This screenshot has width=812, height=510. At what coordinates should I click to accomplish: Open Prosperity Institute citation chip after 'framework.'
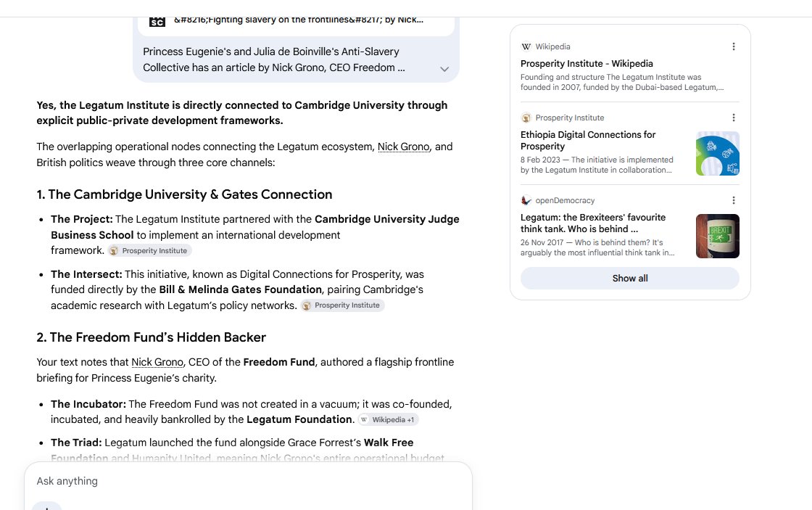pos(149,251)
